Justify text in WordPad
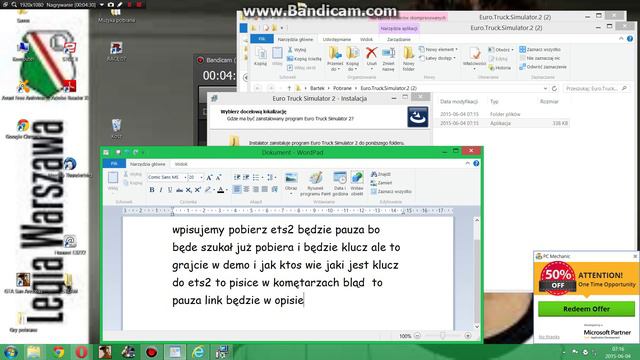This screenshot has width=640, height=360. pos(265,189)
